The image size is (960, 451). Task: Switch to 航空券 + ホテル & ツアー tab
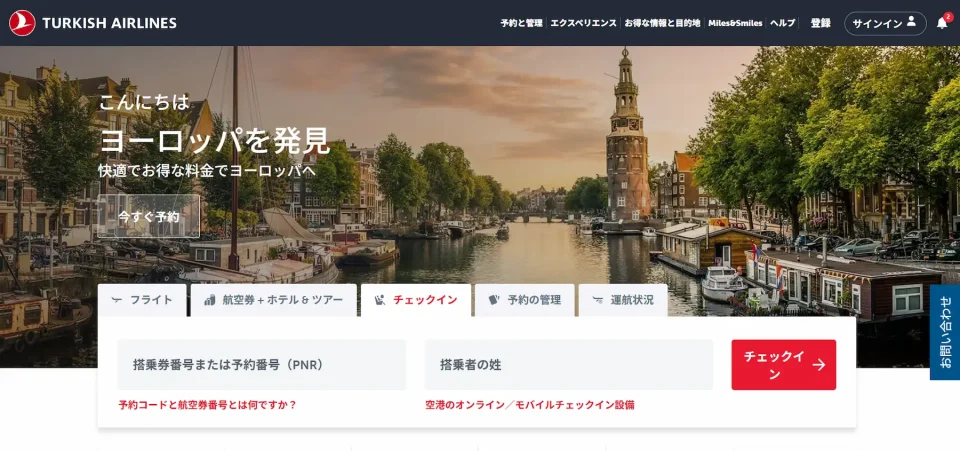coord(274,300)
